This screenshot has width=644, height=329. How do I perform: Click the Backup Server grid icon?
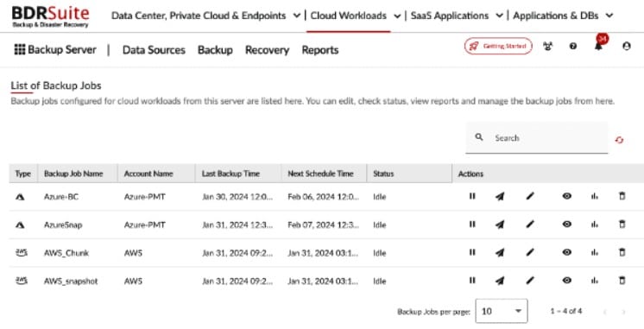pos(19,50)
